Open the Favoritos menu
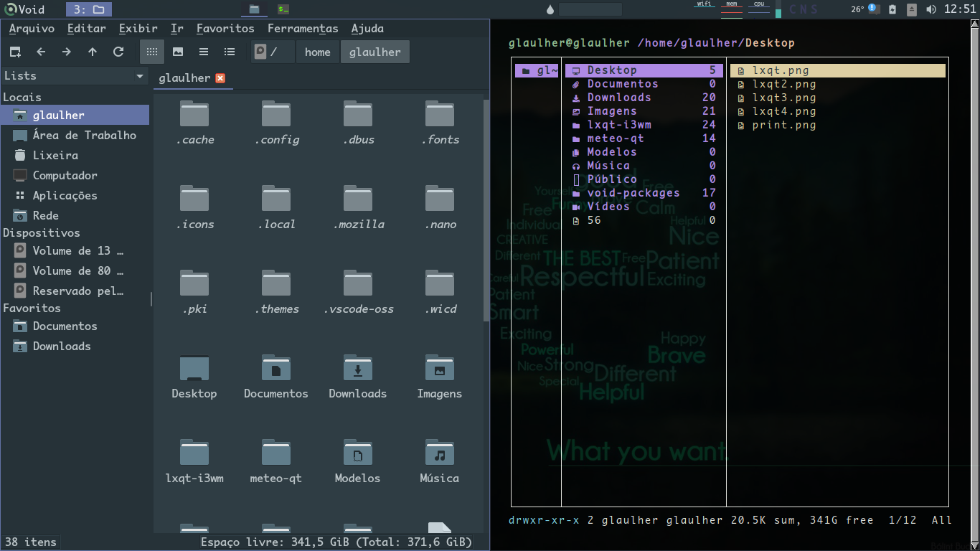The image size is (980, 551). pyautogui.click(x=225, y=29)
